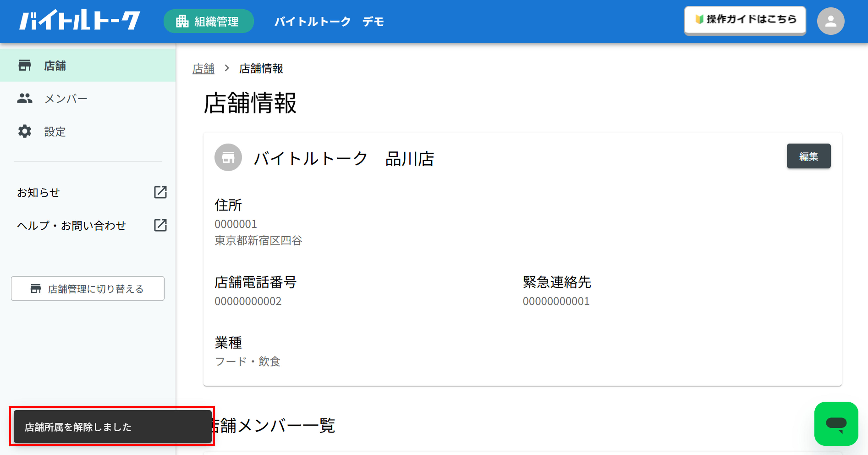Click 店舗管理に切り替える button

click(88, 289)
